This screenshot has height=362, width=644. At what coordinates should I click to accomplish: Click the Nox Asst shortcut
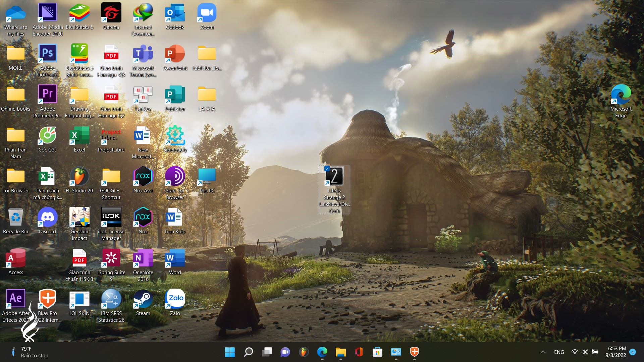pyautogui.click(x=143, y=177)
